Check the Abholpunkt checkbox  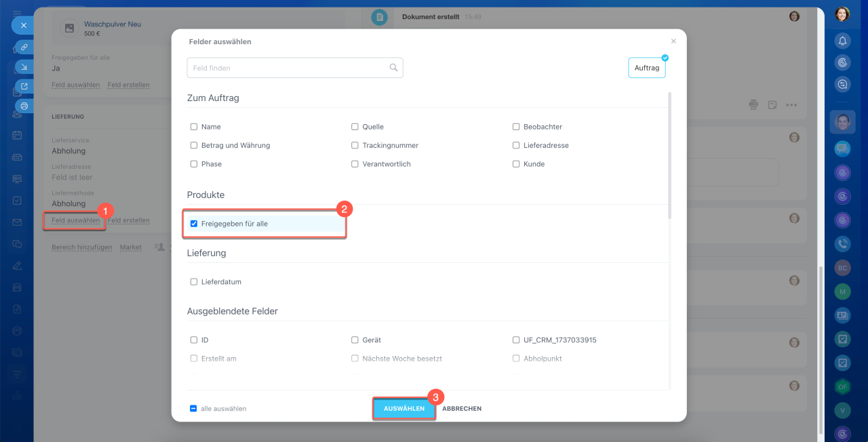[x=516, y=359]
